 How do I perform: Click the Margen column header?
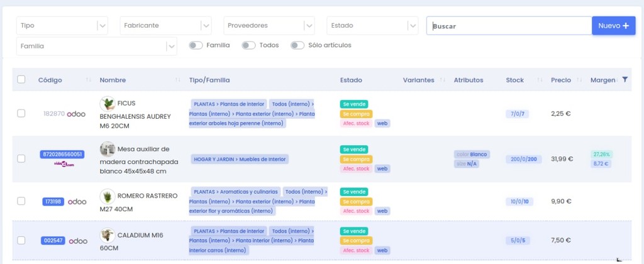click(x=602, y=80)
